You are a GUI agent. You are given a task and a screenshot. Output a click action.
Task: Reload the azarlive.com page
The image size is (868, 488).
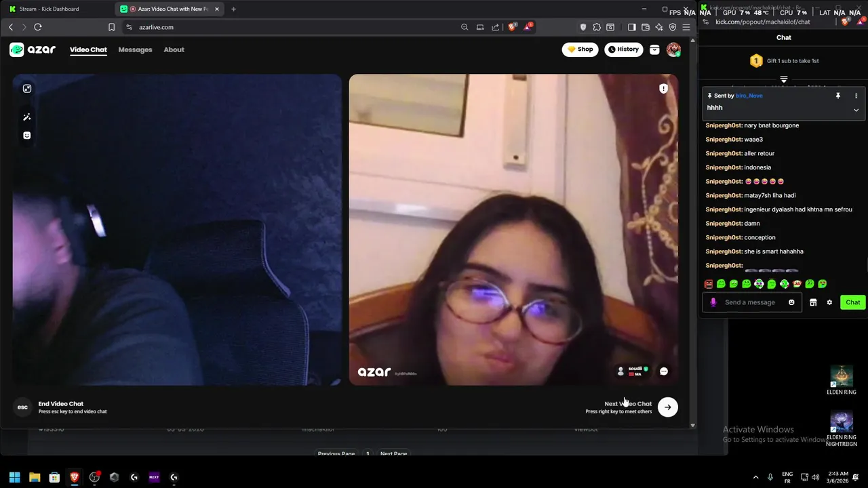[x=38, y=27]
